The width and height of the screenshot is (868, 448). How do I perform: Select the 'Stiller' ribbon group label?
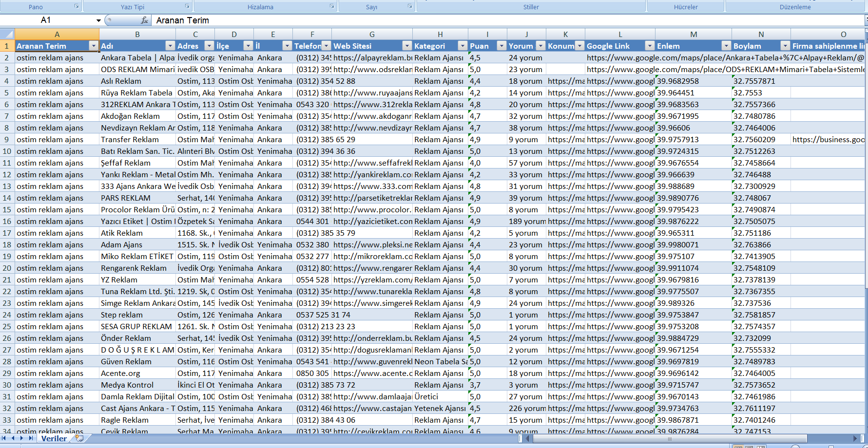[531, 7]
